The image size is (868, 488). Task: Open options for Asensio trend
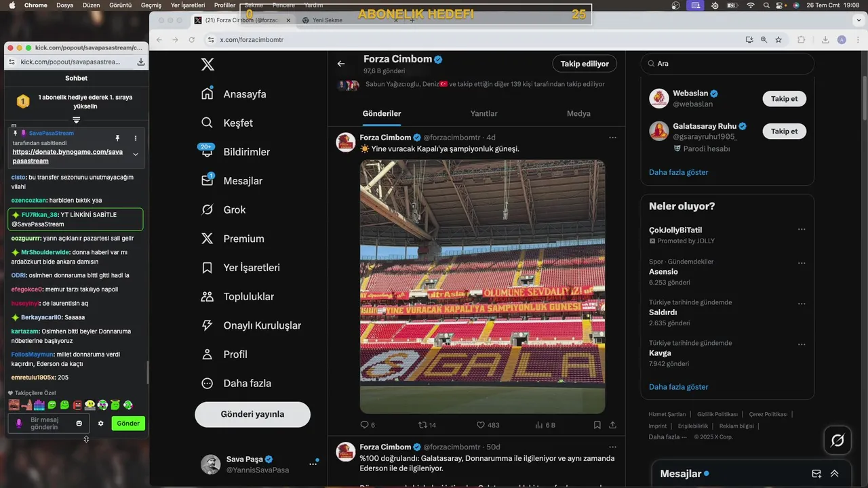[802, 263]
